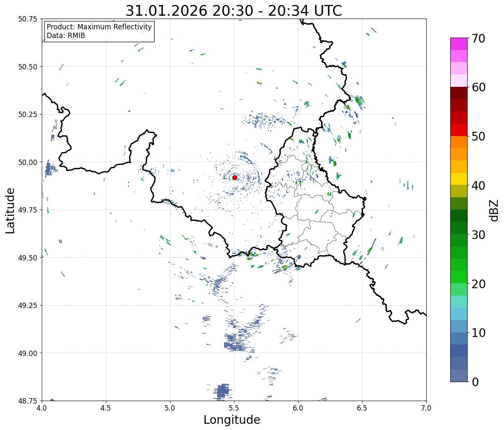Click the 'Product: Maximum Reflectivity' label
The height and width of the screenshot is (430, 504).
(x=99, y=27)
